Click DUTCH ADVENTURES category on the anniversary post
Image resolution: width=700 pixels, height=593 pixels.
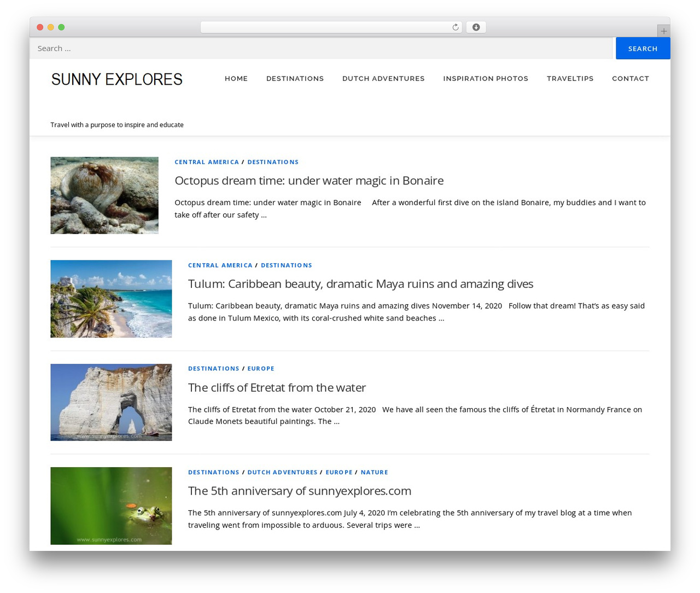(x=282, y=472)
